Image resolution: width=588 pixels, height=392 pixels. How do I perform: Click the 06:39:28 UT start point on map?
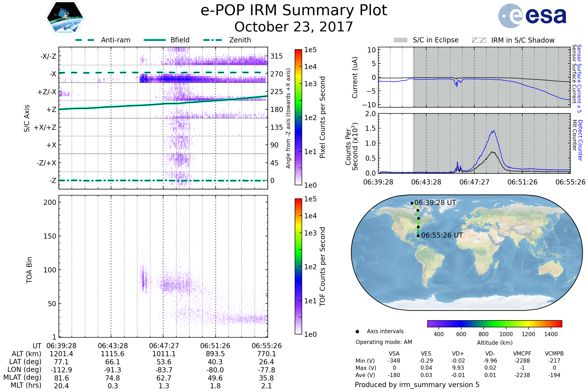coord(412,203)
